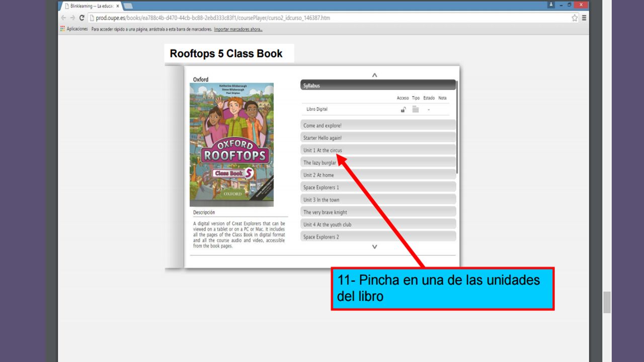Open the Aplicaciones apps shortcut

[x=74, y=29]
